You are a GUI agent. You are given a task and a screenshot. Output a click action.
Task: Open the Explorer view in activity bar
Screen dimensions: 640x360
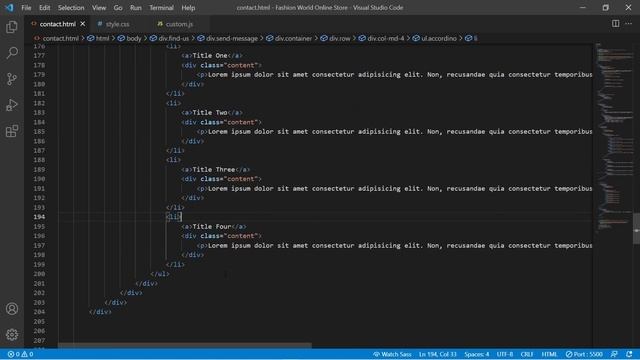12,27
